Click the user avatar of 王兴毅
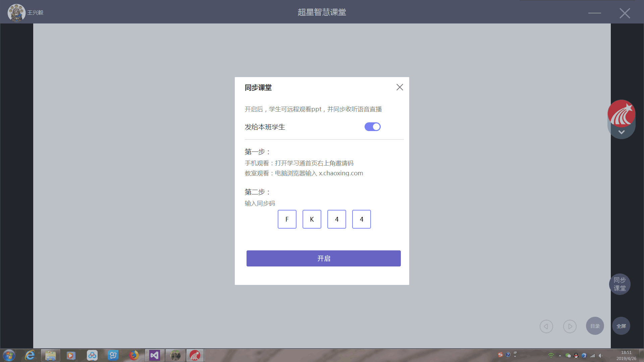The height and width of the screenshot is (362, 644). [16, 12]
